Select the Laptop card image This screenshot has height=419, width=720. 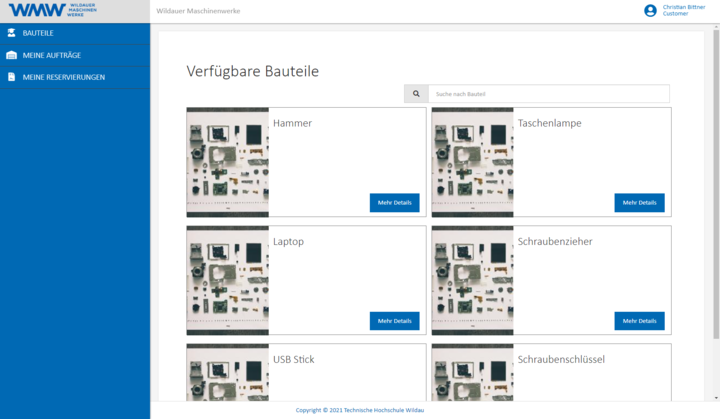pyautogui.click(x=228, y=280)
